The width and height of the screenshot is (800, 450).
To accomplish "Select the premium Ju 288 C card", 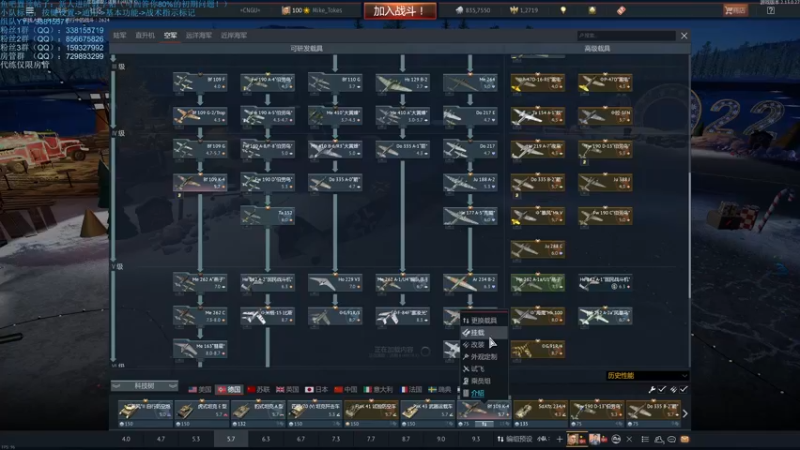I will [538, 249].
